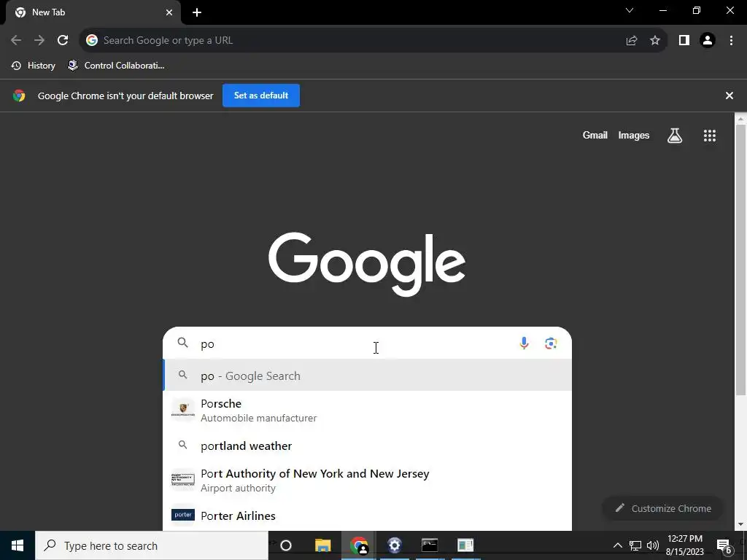Start voice search with microphone icon
This screenshot has width=747, height=560.
(524, 343)
